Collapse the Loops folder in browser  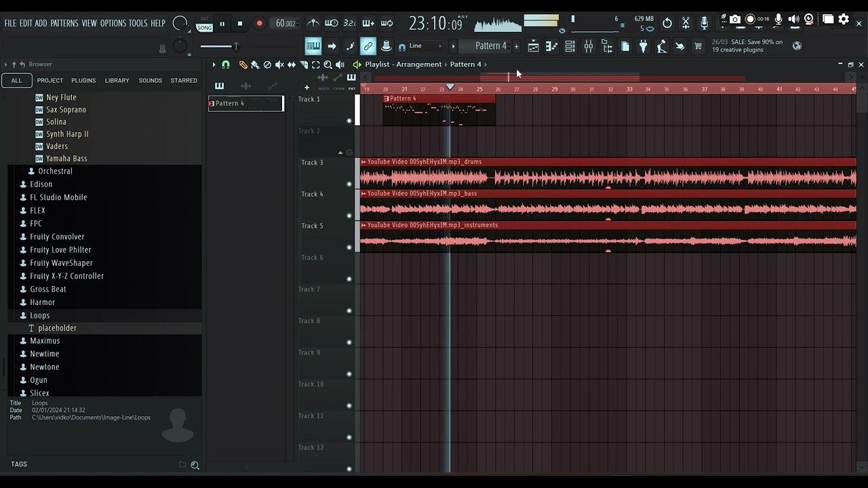(x=39, y=315)
